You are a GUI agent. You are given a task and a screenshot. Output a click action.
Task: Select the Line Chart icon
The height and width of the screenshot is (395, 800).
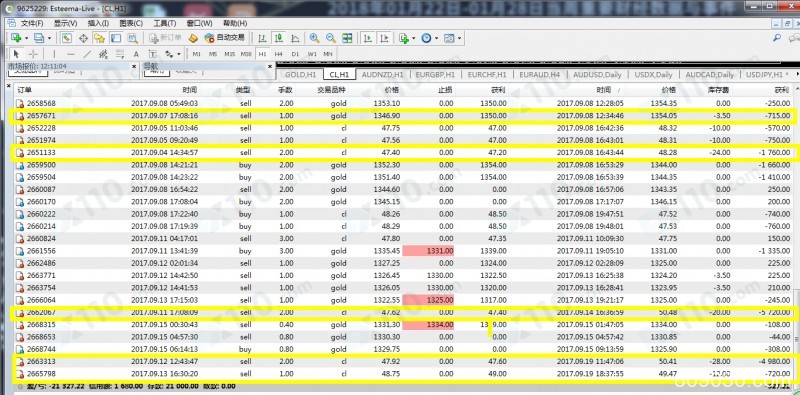coord(295,38)
